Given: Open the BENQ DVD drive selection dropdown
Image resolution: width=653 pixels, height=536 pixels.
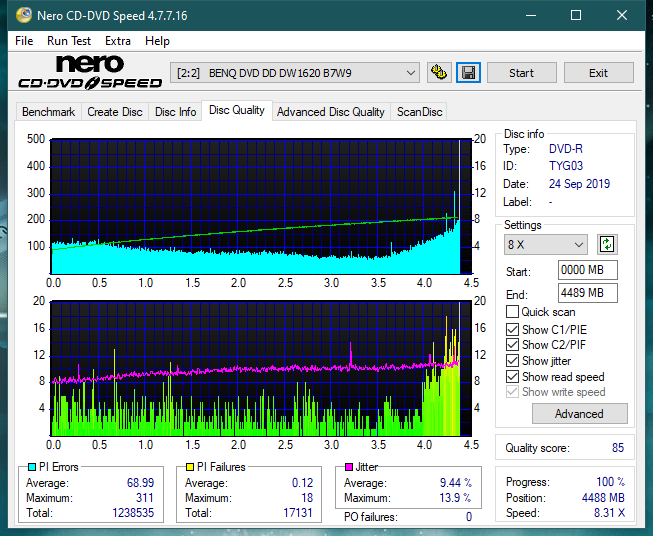Looking at the screenshot, I should (x=295, y=73).
